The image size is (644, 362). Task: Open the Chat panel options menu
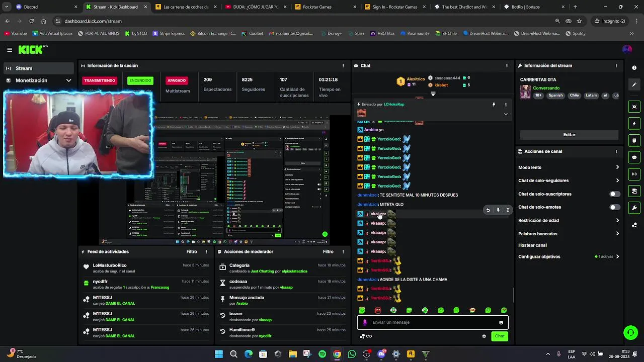click(x=507, y=66)
